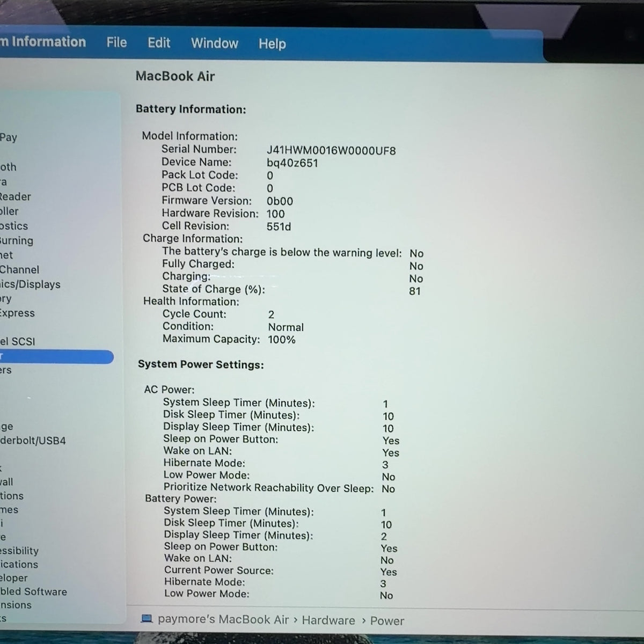Viewport: 644px width, 644px height.
Task: Click the "Battery Information:" heading
Action: click(x=191, y=109)
